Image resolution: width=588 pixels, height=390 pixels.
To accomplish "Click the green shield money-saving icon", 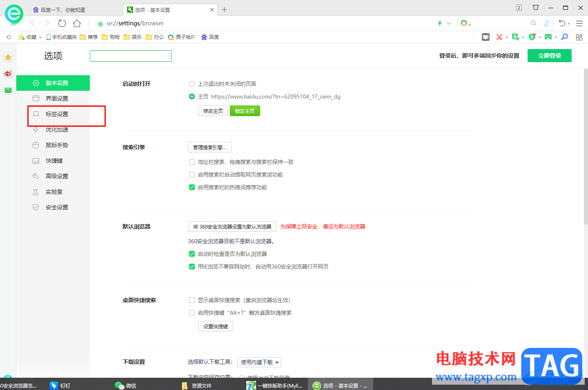I will (532, 37).
